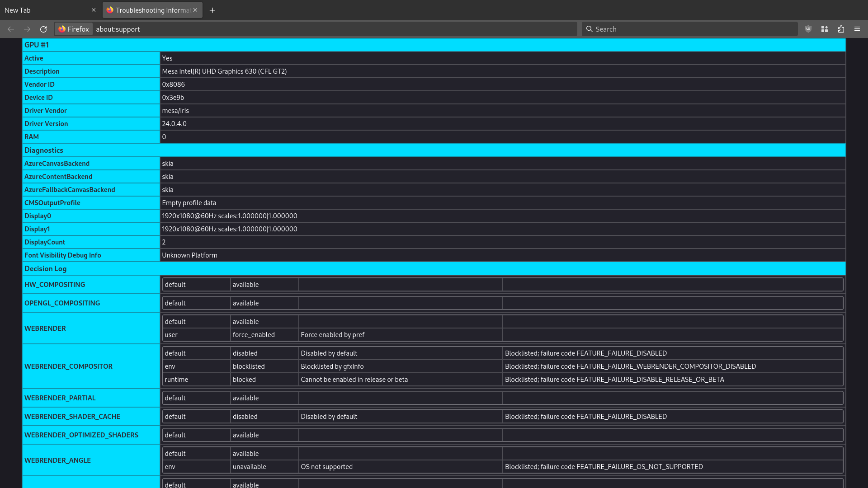Click FEATURE_FAILURE_WEBRENDER_COMPOSITOR_DISABLED failure text

[x=631, y=366]
